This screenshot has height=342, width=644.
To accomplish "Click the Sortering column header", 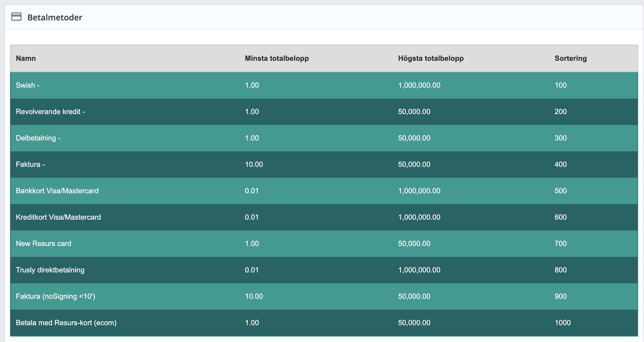I will pyautogui.click(x=570, y=58).
